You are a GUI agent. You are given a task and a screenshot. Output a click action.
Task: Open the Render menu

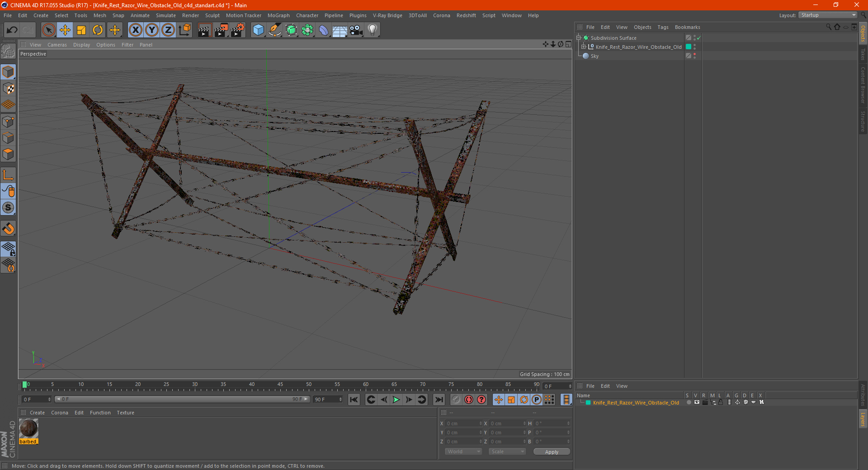click(190, 15)
